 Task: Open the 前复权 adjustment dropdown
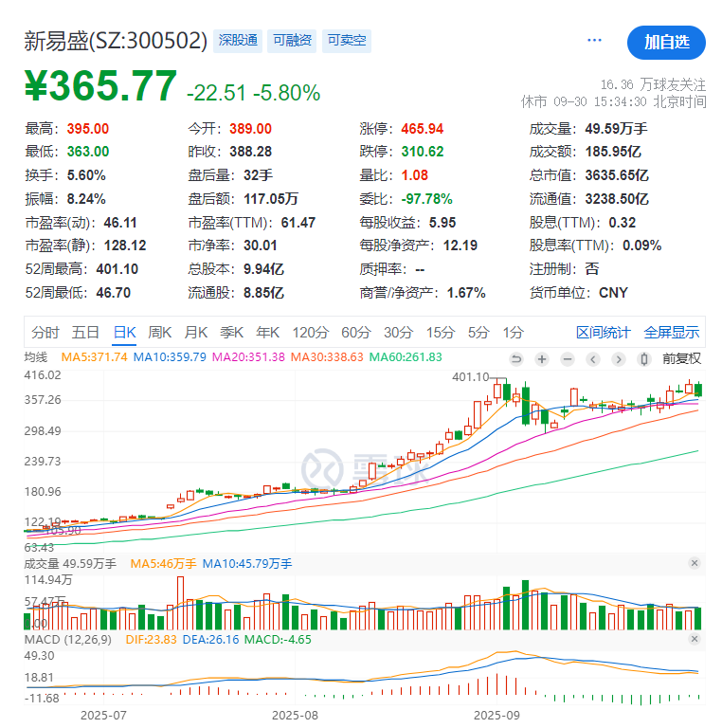pos(681,359)
